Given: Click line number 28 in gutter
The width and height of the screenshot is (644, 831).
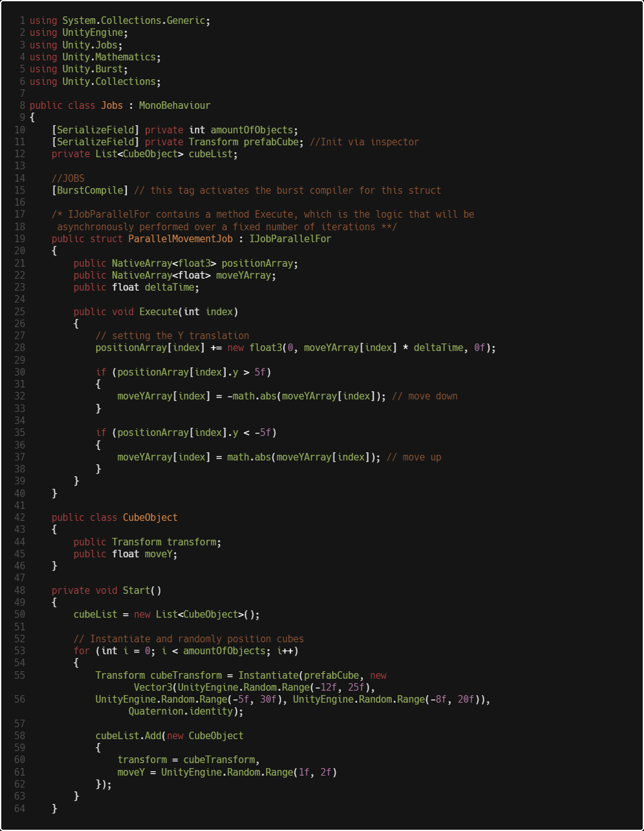Looking at the screenshot, I should [x=19, y=348].
